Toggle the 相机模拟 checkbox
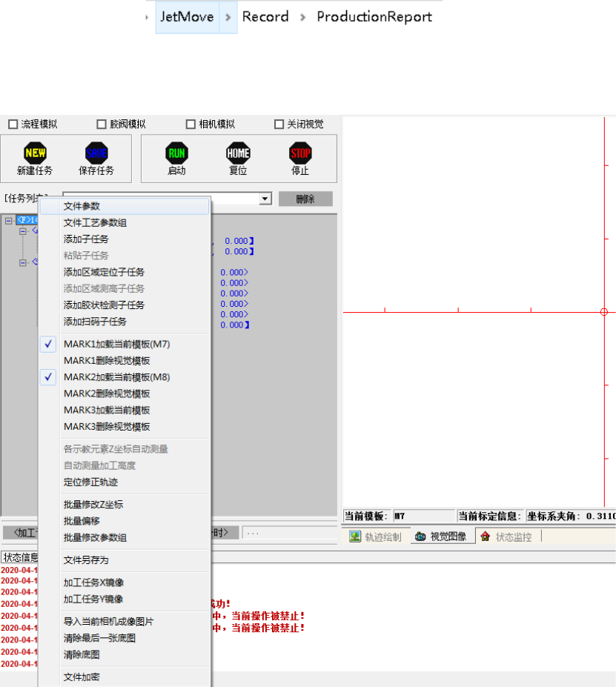Image resolution: width=616 pixels, height=687 pixels. [191, 125]
